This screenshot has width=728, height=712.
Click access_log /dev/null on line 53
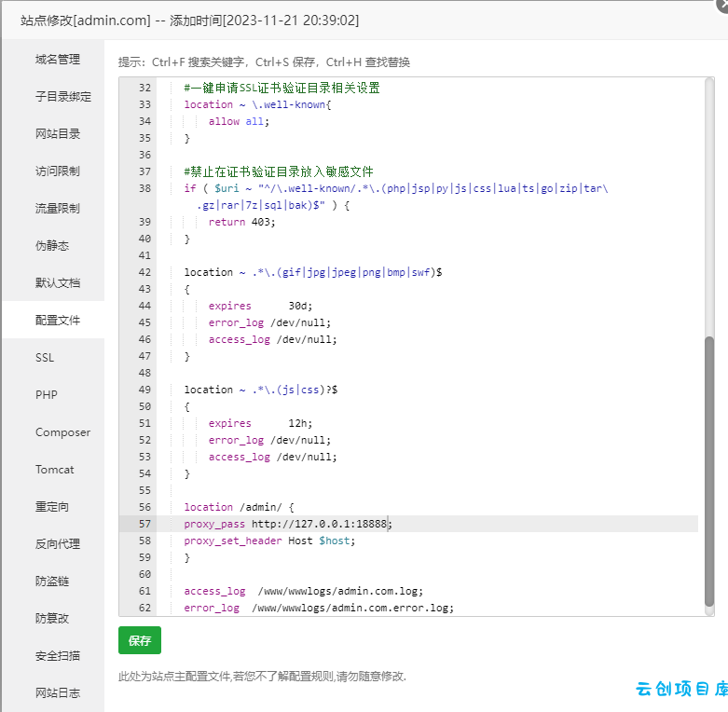[x=272, y=458]
